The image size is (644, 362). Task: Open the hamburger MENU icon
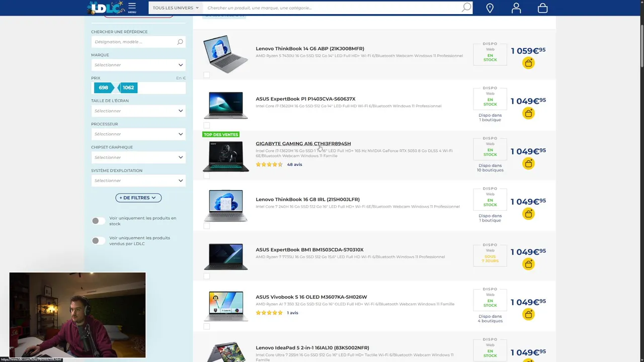click(132, 8)
